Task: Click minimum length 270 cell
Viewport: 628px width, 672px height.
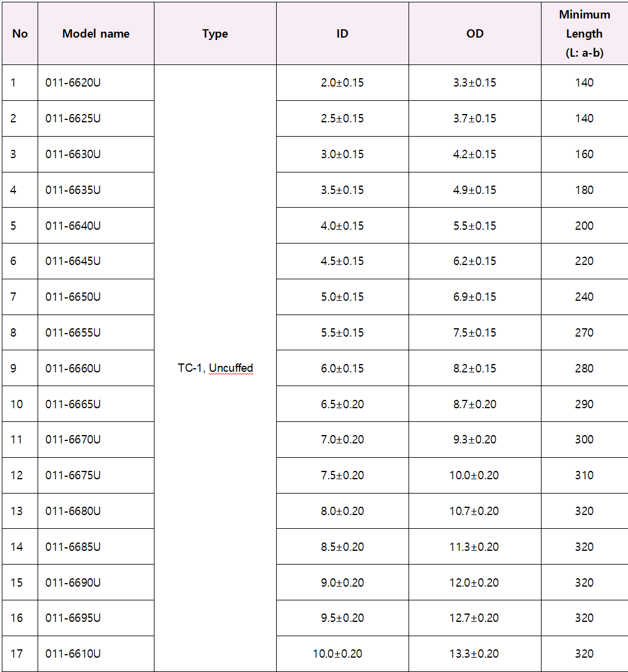Action: coord(584,332)
